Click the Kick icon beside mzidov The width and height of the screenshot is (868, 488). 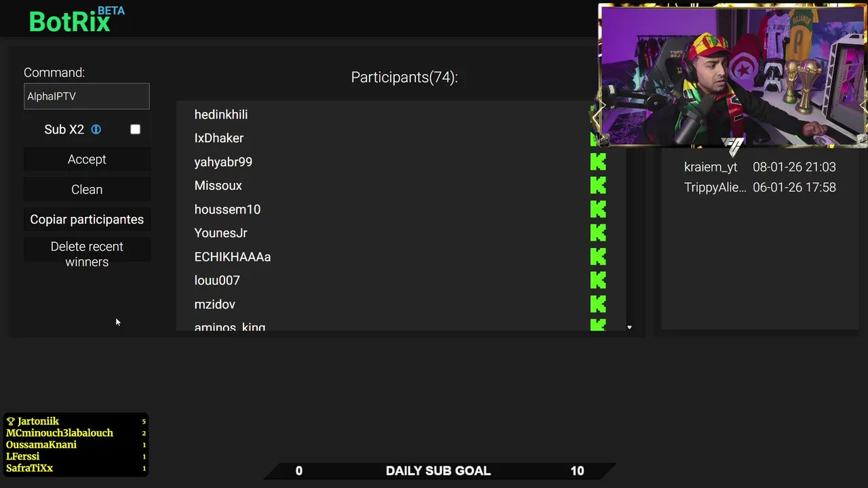click(x=598, y=304)
